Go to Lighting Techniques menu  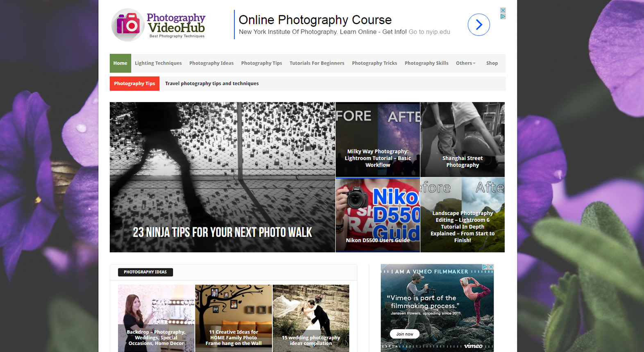tap(158, 63)
